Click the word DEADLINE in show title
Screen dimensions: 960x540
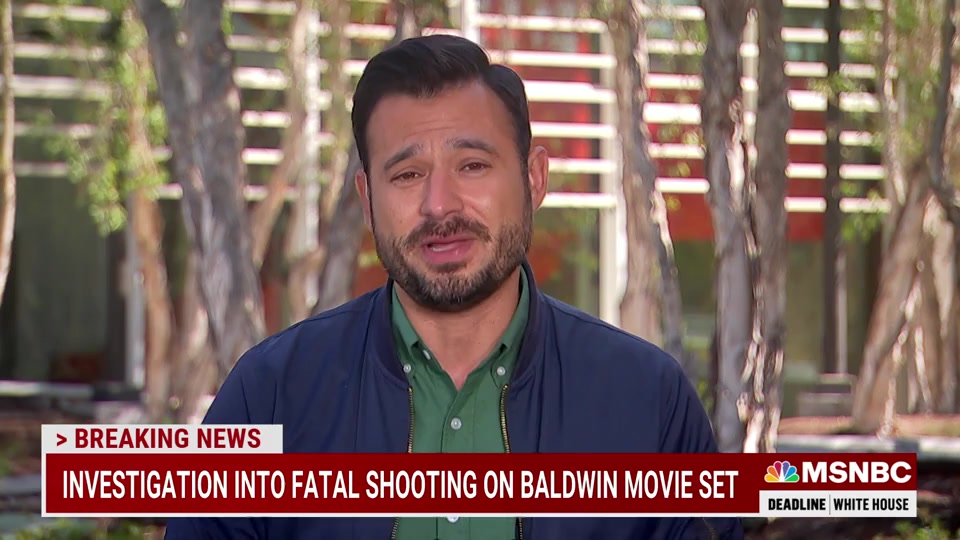[x=797, y=504]
